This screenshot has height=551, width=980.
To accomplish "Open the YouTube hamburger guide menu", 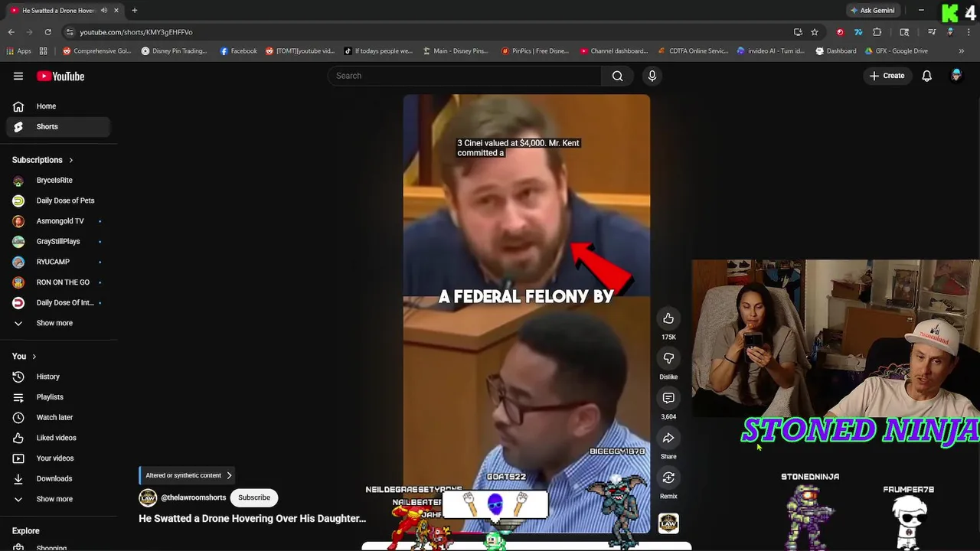I will [x=18, y=76].
